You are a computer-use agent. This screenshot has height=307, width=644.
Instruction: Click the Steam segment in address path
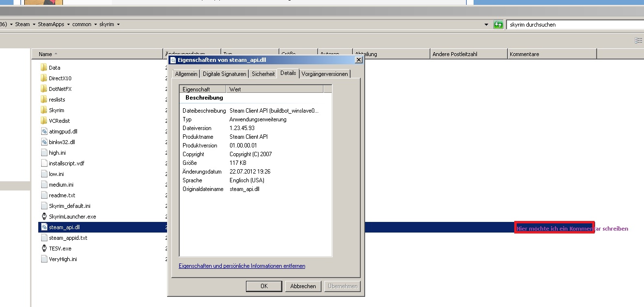click(x=22, y=24)
